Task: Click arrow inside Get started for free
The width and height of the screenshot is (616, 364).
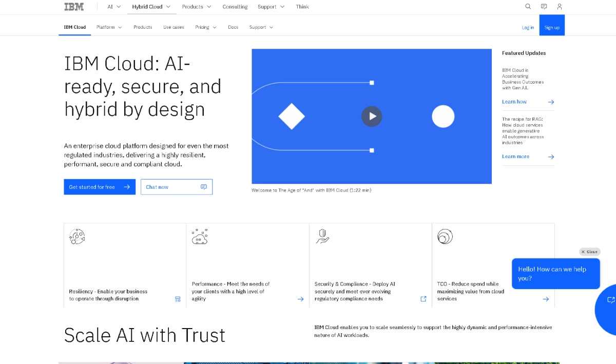Action: click(127, 187)
